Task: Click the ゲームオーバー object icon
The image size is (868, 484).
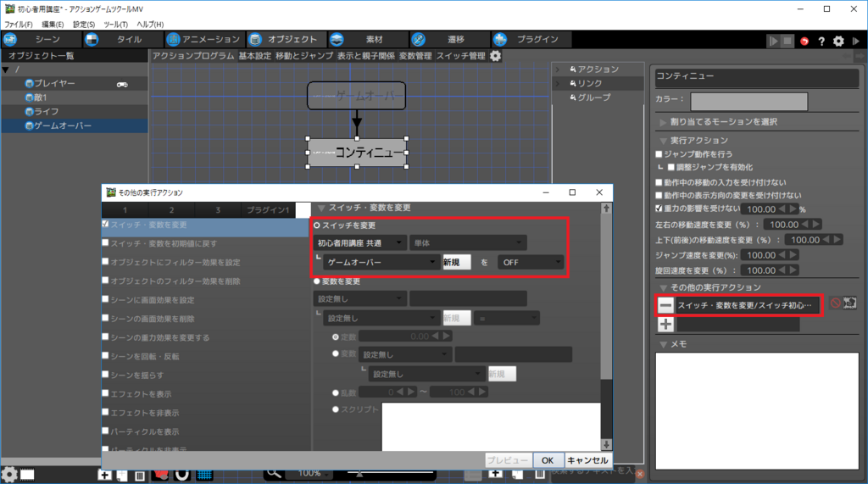Action: point(30,125)
